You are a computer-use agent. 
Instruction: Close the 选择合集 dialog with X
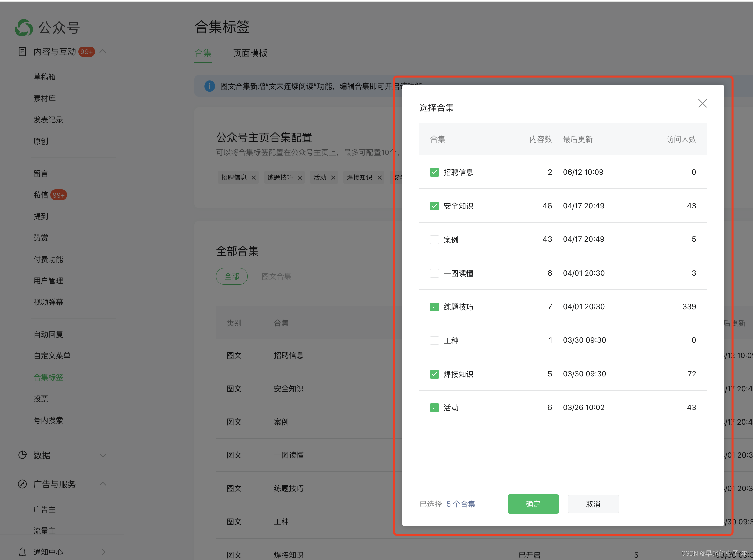pos(702,103)
